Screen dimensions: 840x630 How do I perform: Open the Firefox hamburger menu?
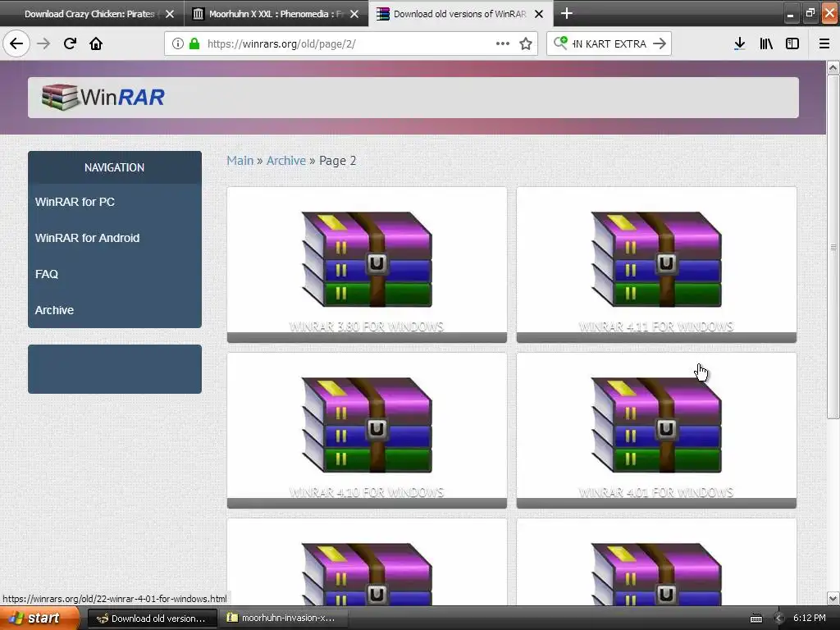point(824,44)
